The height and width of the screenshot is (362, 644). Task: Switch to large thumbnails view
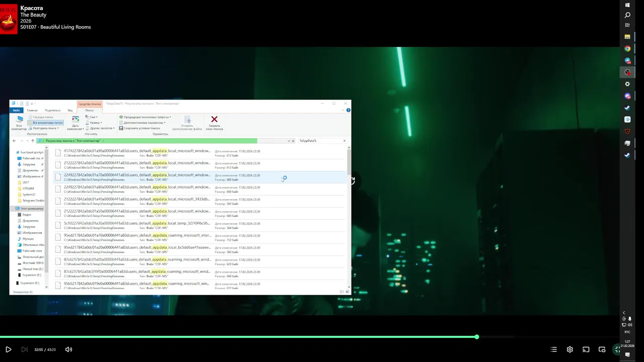[347, 292]
